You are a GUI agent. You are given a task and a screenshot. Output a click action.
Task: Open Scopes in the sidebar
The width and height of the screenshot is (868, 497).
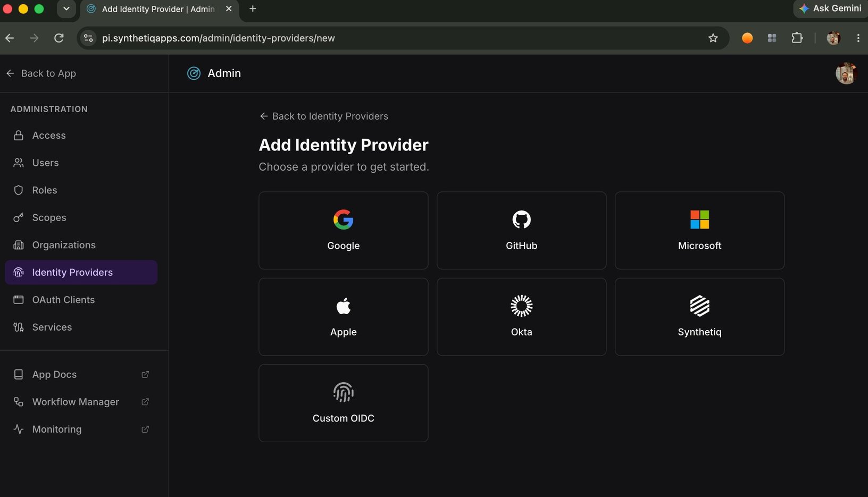81,217
